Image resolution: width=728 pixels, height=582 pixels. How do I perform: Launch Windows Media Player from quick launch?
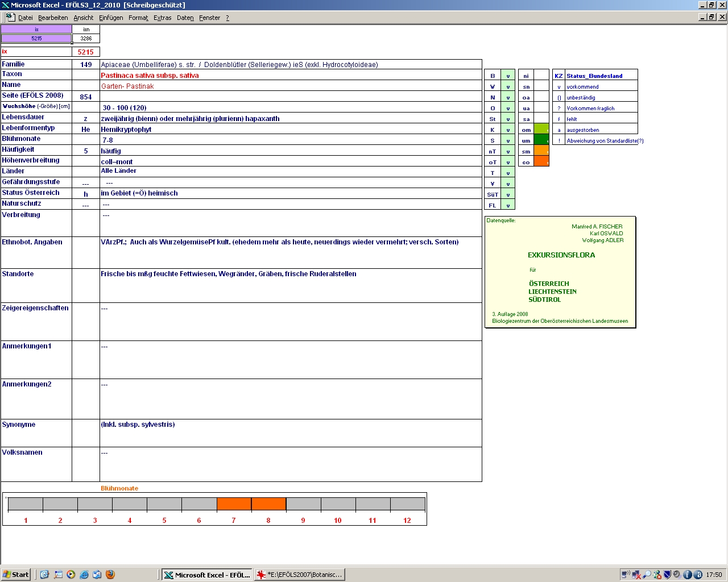71,575
